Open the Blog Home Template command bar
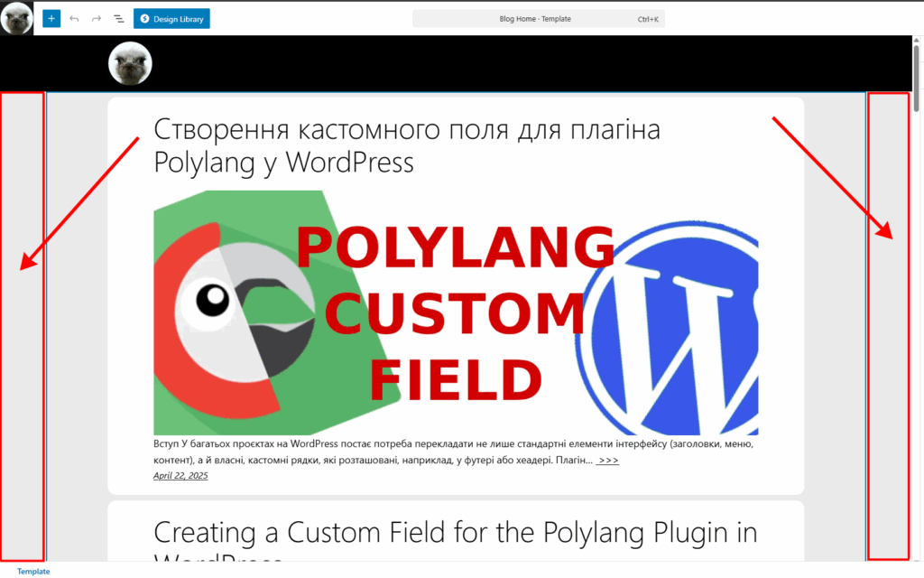The image size is (924, 578). [x=538, y=19]
